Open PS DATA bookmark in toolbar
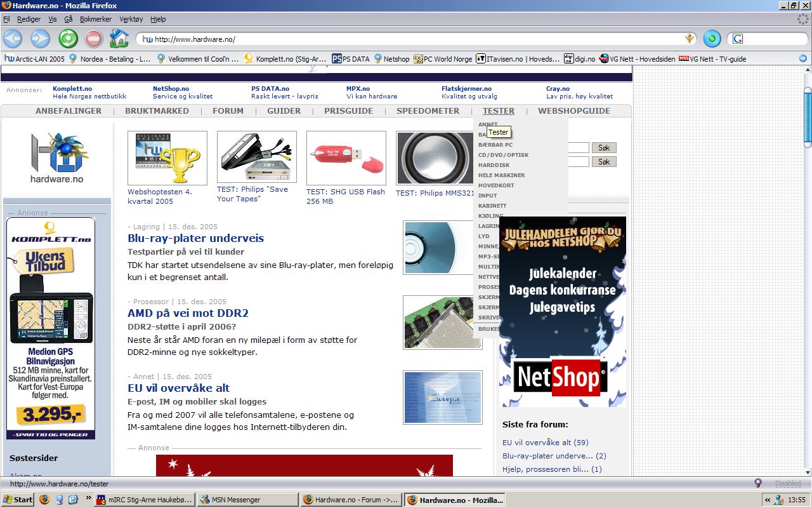 [351, 58]
